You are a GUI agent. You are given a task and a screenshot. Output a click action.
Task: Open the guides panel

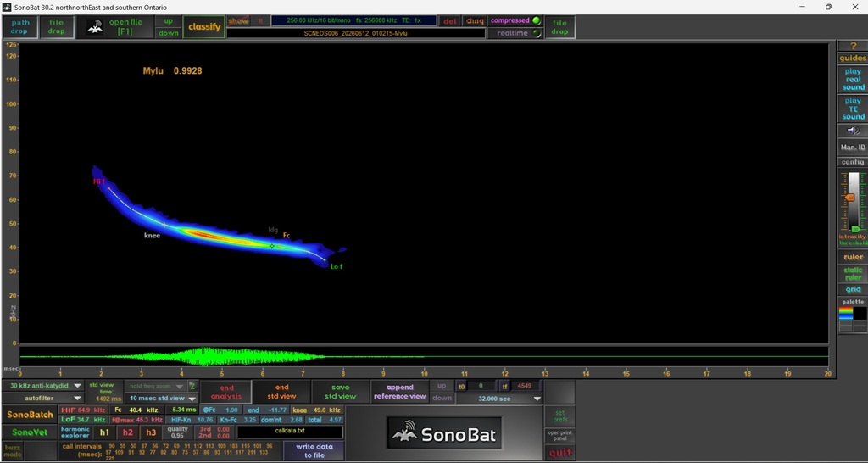[853, 59]
